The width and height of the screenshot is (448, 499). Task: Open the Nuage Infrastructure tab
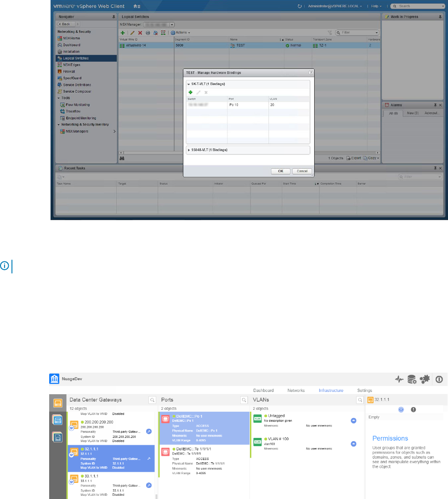[331, 391]
